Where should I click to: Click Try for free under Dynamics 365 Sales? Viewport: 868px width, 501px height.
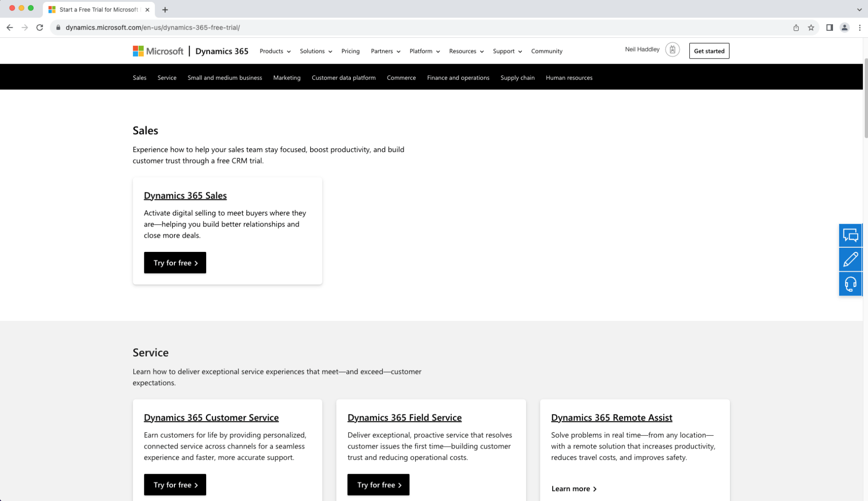click(x=175, y=263)
